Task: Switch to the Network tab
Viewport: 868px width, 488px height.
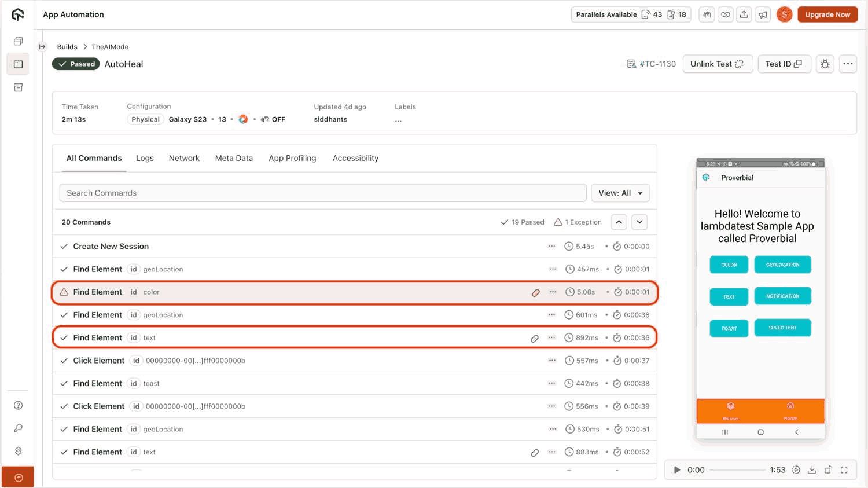Action: 184,158
